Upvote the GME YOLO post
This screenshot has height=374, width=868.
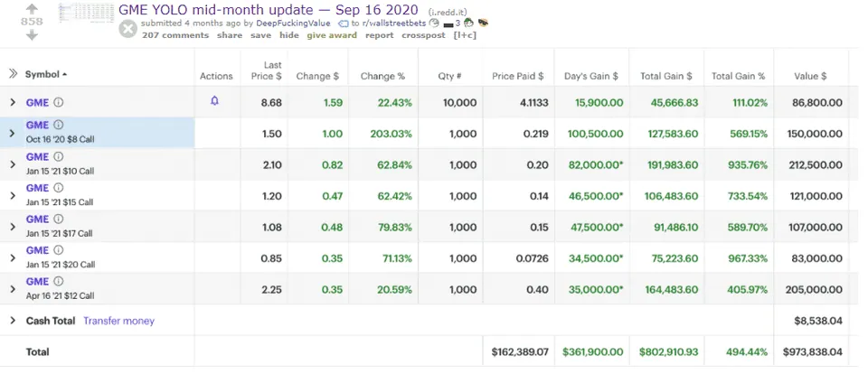tap(33, 9)
